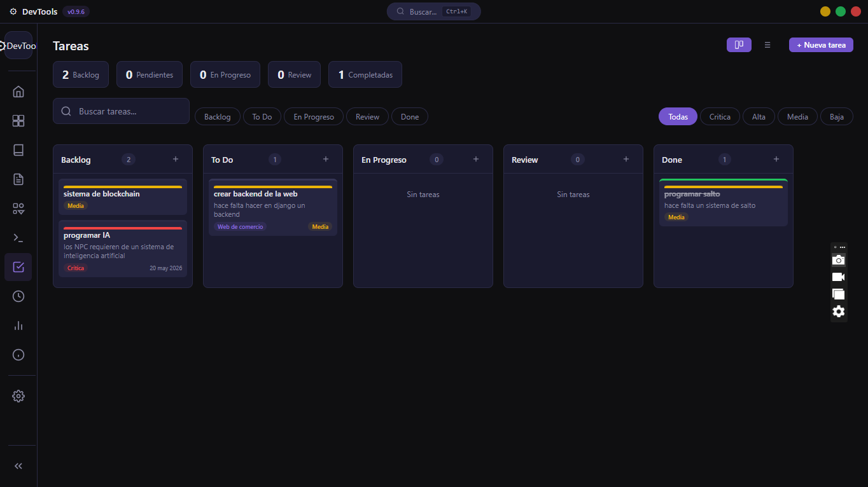Click the 1 Completadas stat card
Image resolution: width=868 pixels, height=487 pixels.
pyautogui.click(x=365, y=74)
